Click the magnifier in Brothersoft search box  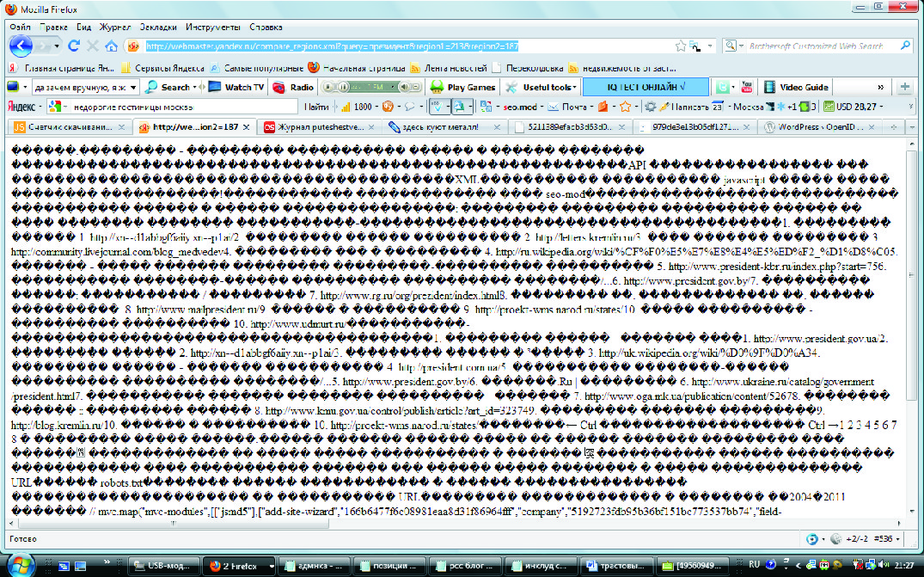(906, 46)
